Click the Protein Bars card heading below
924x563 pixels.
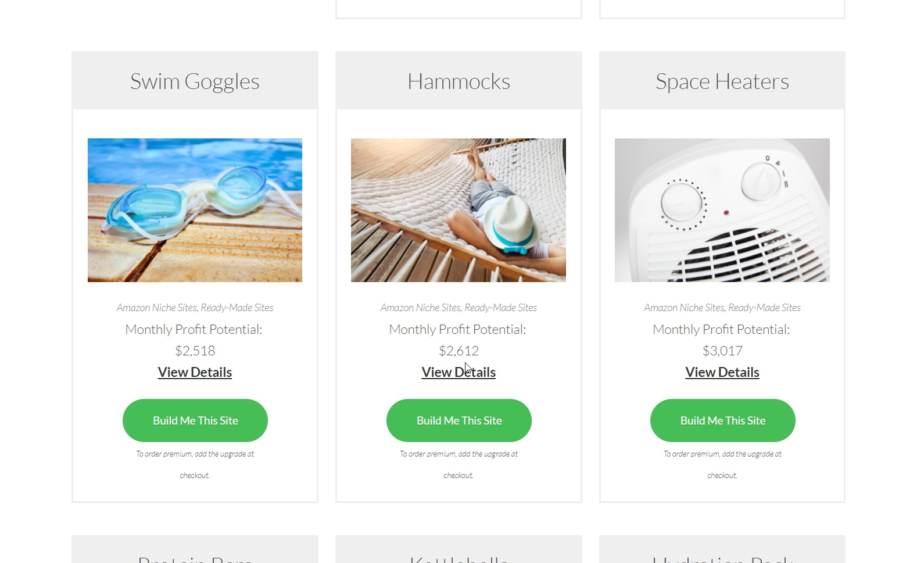[195, 558]
